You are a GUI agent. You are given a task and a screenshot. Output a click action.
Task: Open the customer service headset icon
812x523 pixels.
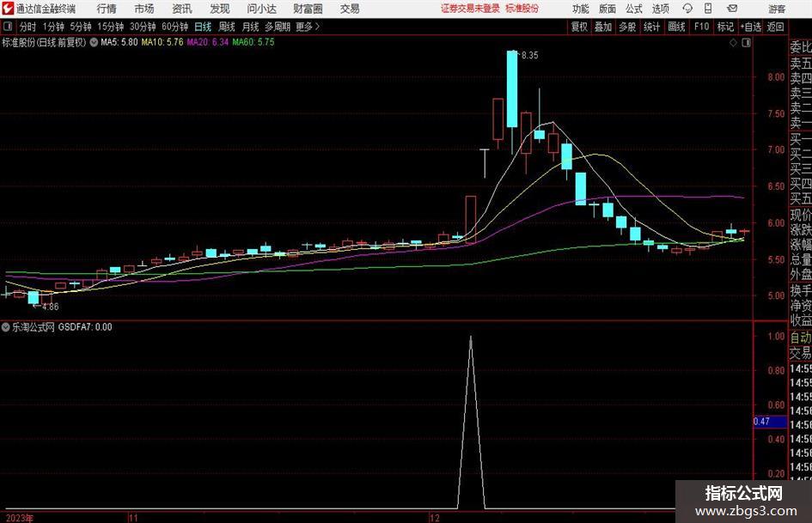click(x=687, y=9)
